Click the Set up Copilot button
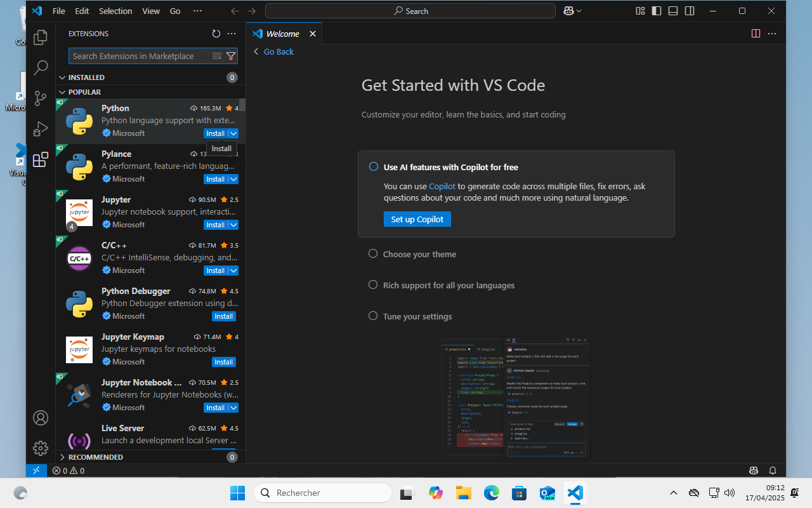The image size is (812, 508). coord(417,219)
